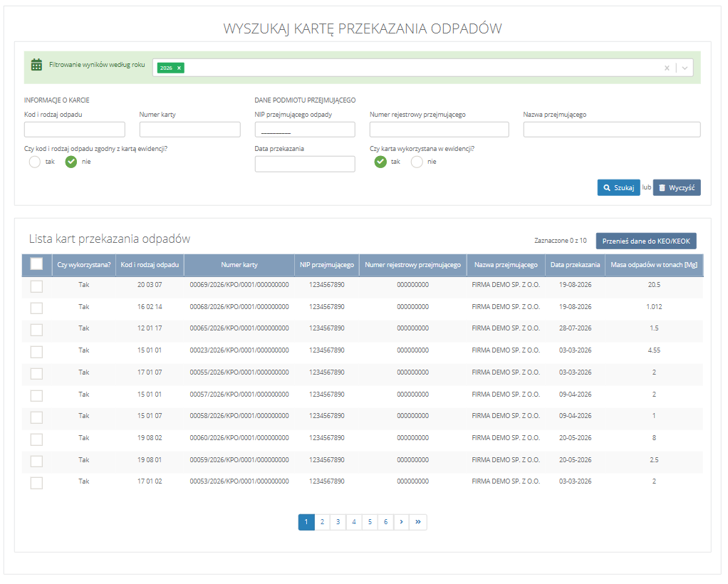Select 'nie' for card used in ewidencja
728x584 pixels.
pos(417,162)
